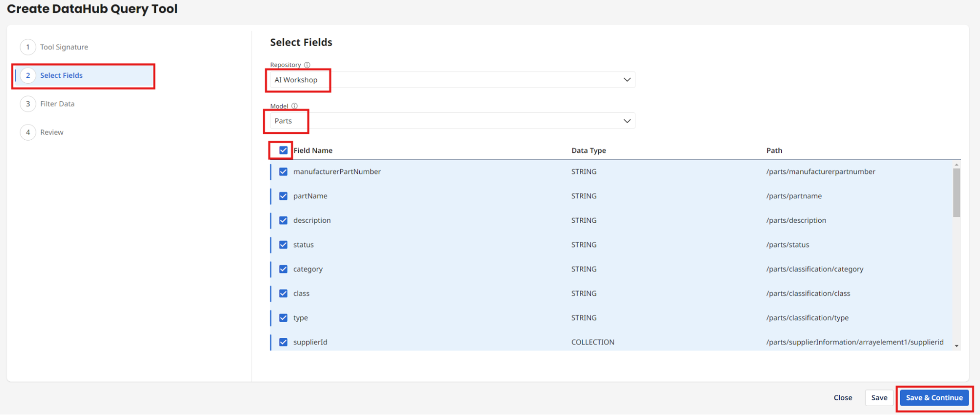Open the Filter Data step

[x=57, y=104]
